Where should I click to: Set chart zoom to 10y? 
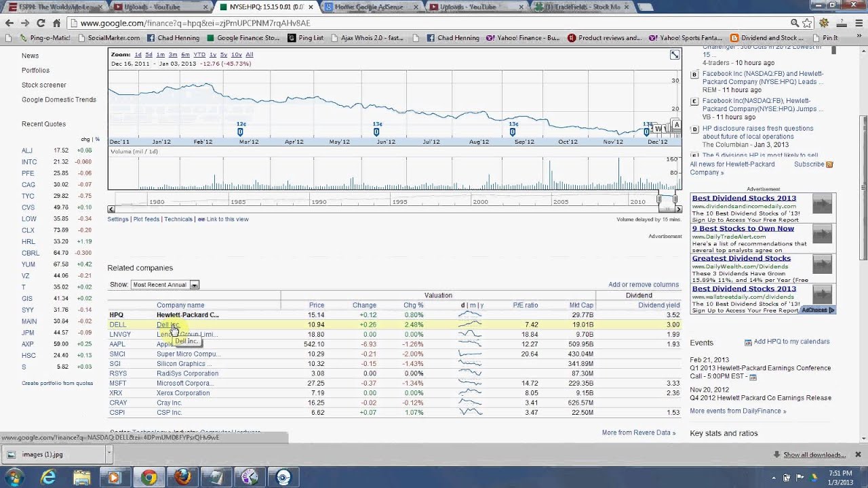[x=236, y=54]
